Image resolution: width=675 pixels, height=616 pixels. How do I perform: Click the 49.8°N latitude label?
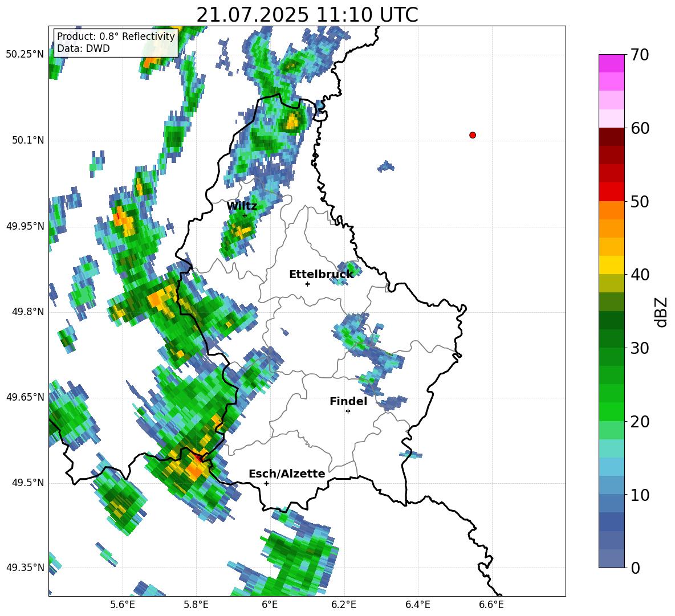[x=27, y=312]
